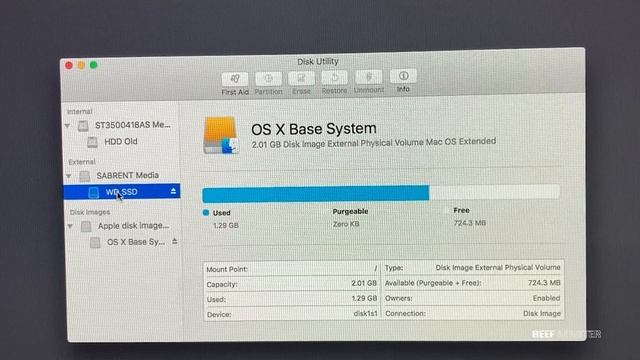
Task: Click the Erase toolbar icon
Action: (x=301, y=78)
